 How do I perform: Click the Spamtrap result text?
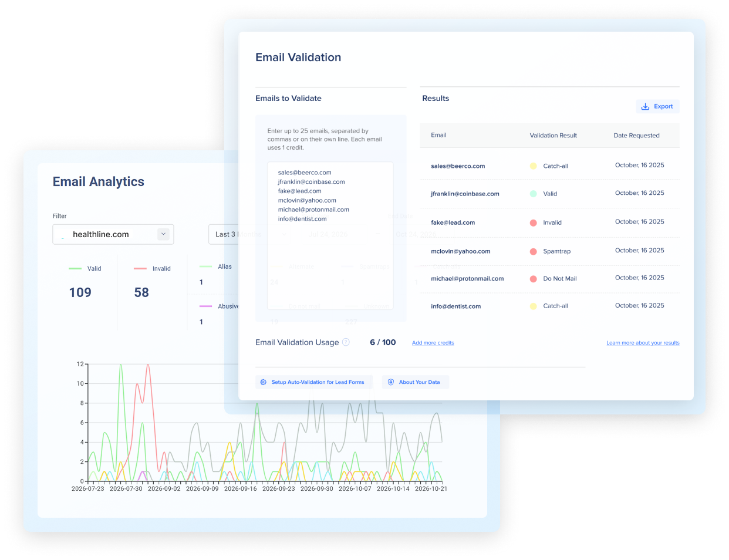point(556,251)
